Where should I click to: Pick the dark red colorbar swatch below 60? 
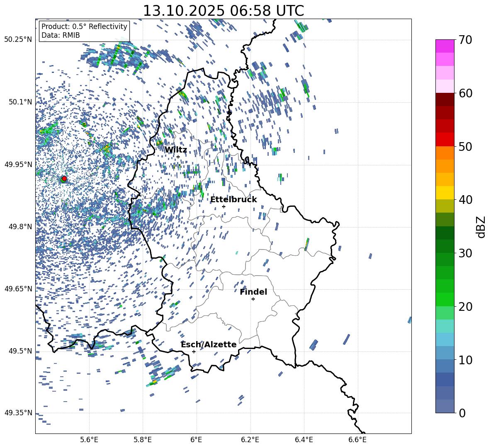click(x=445, y=99)
